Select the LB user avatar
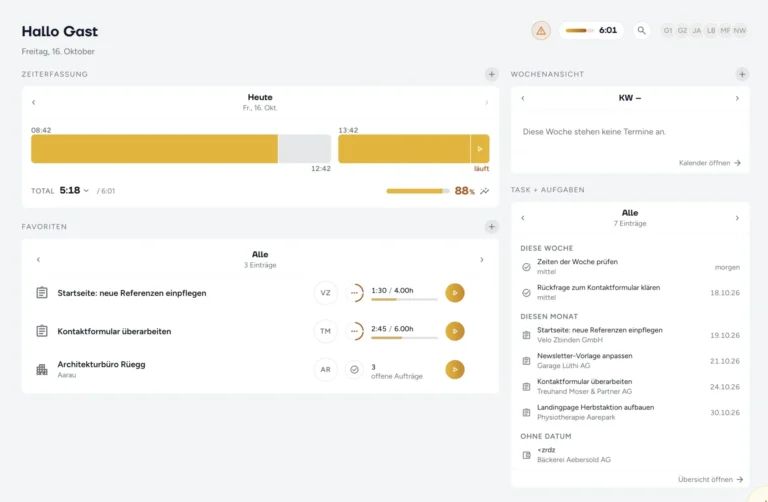 711,30
